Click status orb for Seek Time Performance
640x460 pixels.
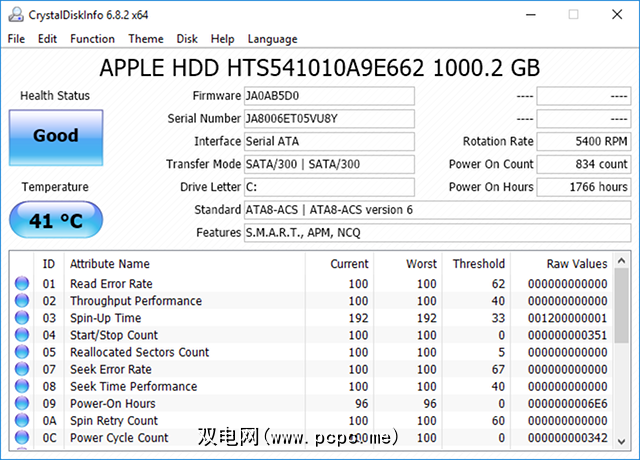[x=22, y=386]
